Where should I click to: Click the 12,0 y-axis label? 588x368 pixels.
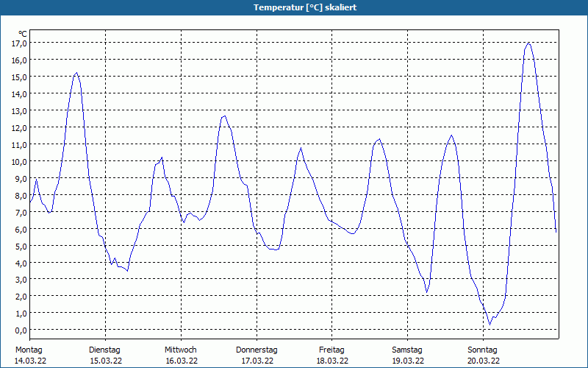(x=19, y=127)
